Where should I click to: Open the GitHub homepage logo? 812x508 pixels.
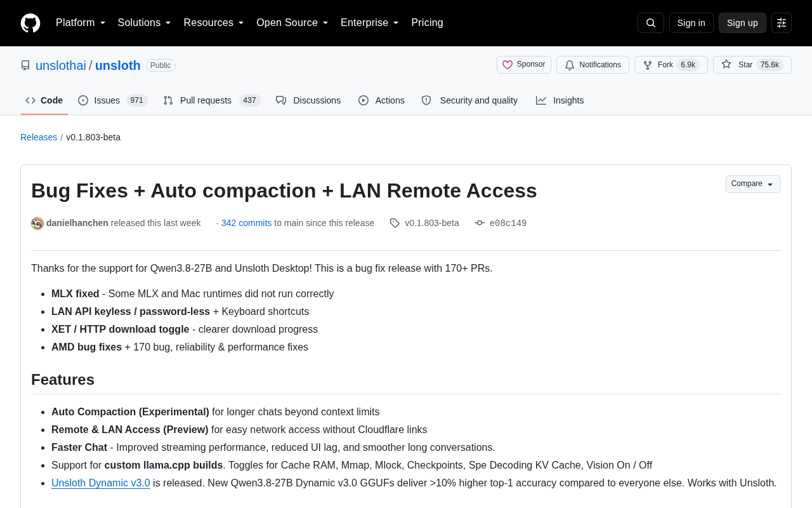30,23
